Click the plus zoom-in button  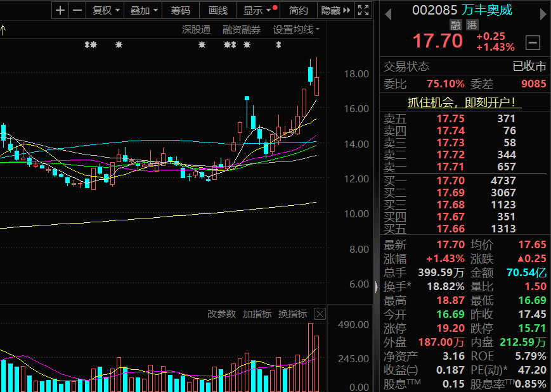60,10
